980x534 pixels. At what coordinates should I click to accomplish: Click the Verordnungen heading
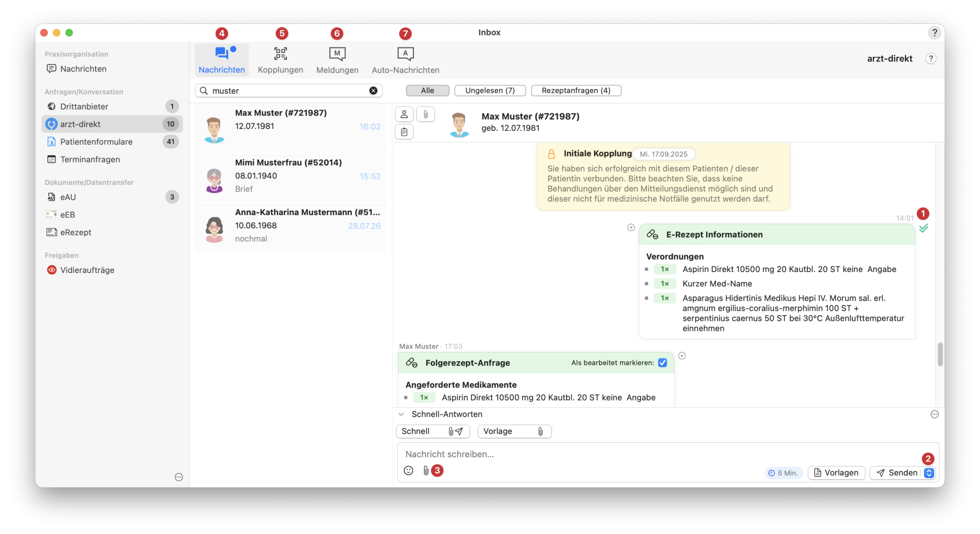(x=675, y=256)
